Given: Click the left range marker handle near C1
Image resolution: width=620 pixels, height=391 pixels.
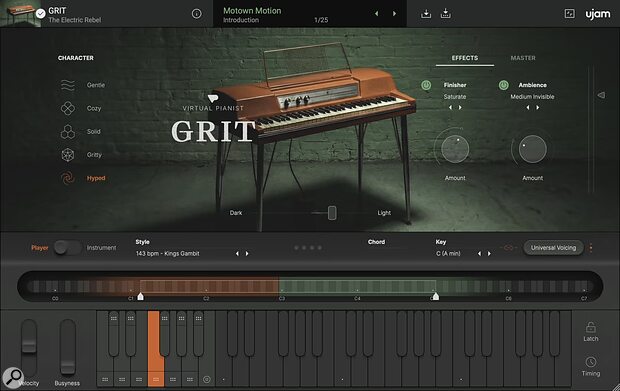Looking at the screenshot, I should 140,297.
